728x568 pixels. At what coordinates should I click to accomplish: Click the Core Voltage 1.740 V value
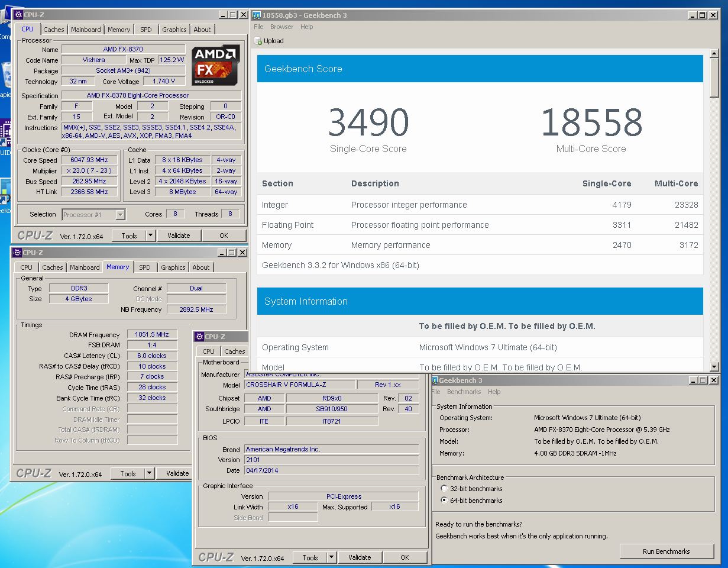[164, 81]
